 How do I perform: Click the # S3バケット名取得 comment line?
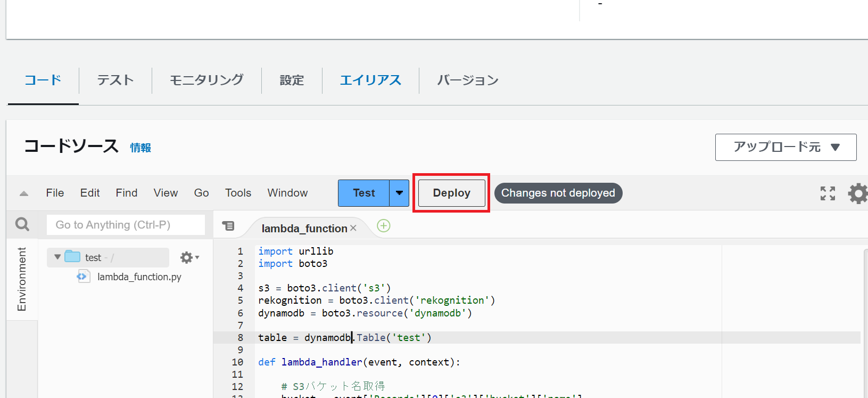pos(333,387)
